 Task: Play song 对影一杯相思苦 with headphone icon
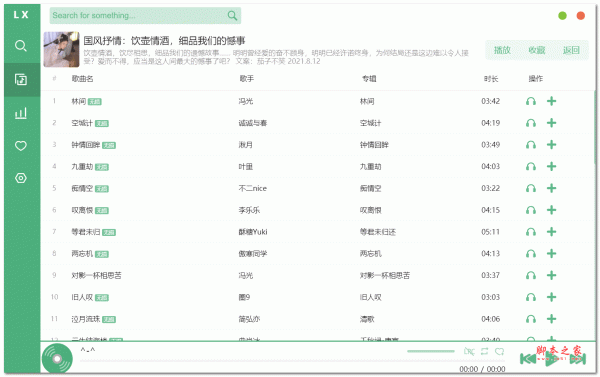coord(531,276)
